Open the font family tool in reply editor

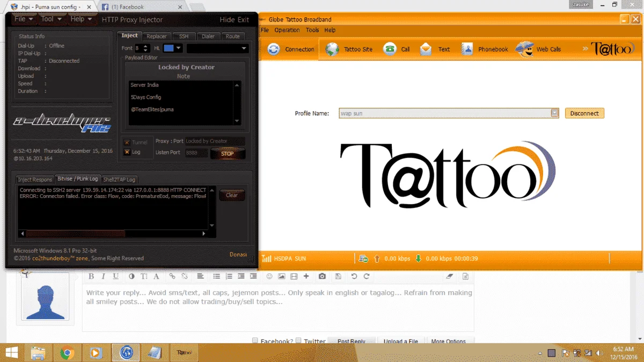(x=156, y=276)
